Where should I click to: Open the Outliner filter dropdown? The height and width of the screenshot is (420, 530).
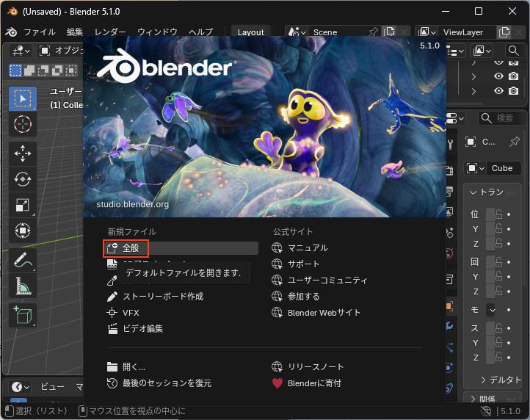tap(482, 51)
